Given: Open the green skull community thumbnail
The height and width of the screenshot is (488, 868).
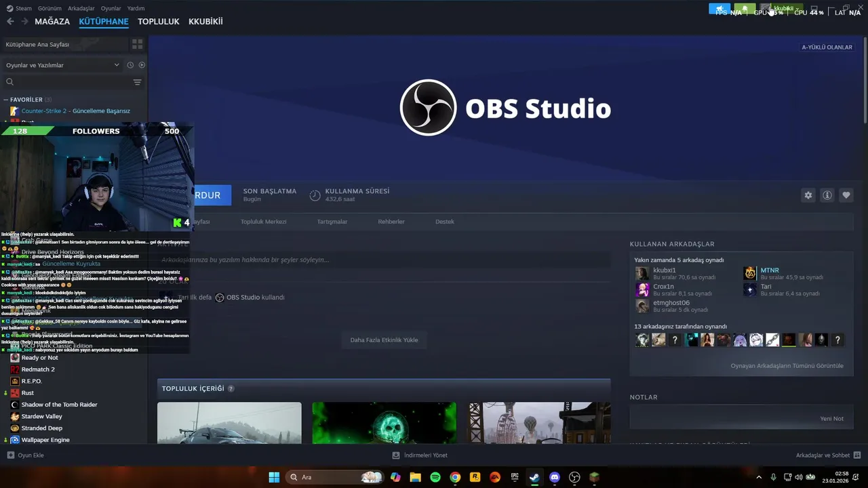Looking at the screenshot, I should point(384,423).
